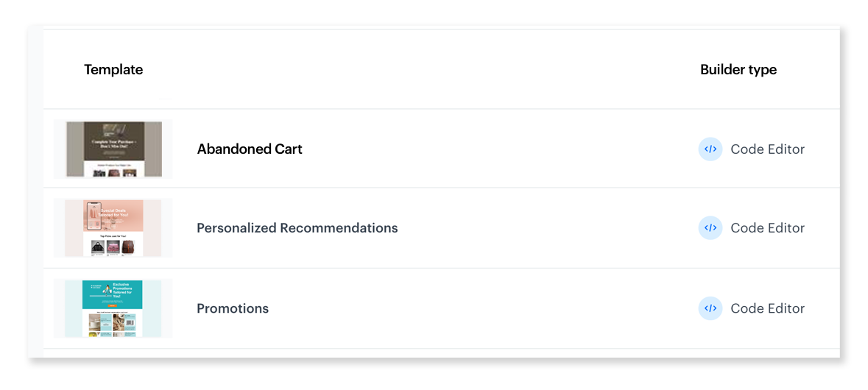Screen dimensions: 868x390
Task: Click the Builder type column header
Action: [x=738, y=70]
